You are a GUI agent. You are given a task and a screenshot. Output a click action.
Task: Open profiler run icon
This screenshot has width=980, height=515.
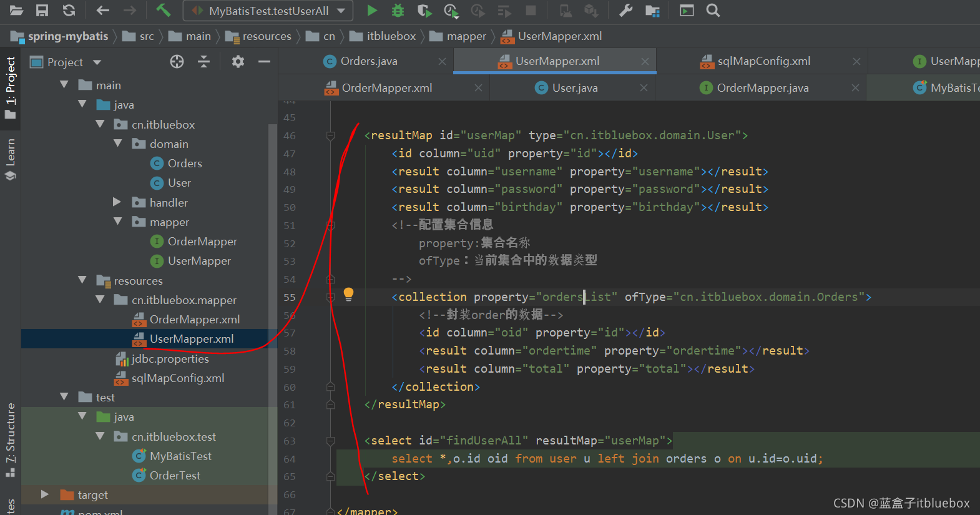[x=451, y=10]
